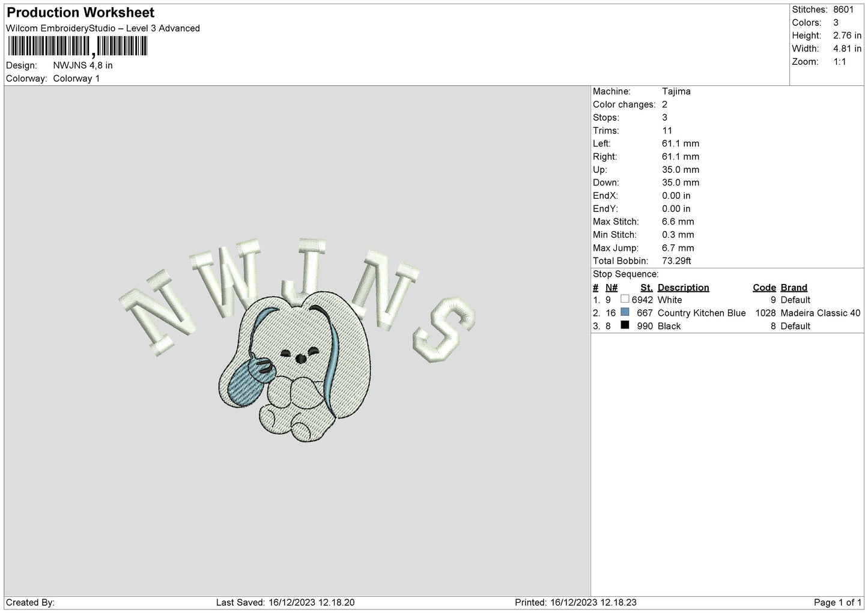The image size is (868, 613).
Task: Click the Zoom value '1:1'
Action: (x=839, y=62)
